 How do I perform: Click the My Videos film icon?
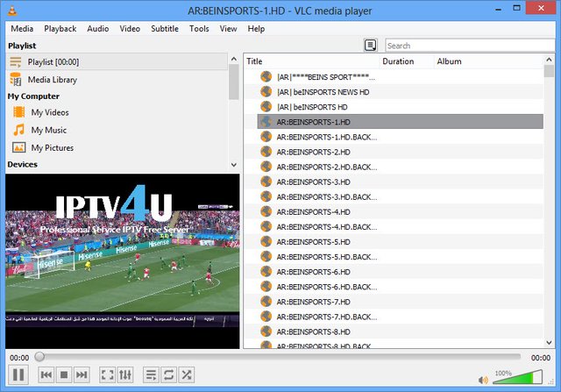point(19,112)
